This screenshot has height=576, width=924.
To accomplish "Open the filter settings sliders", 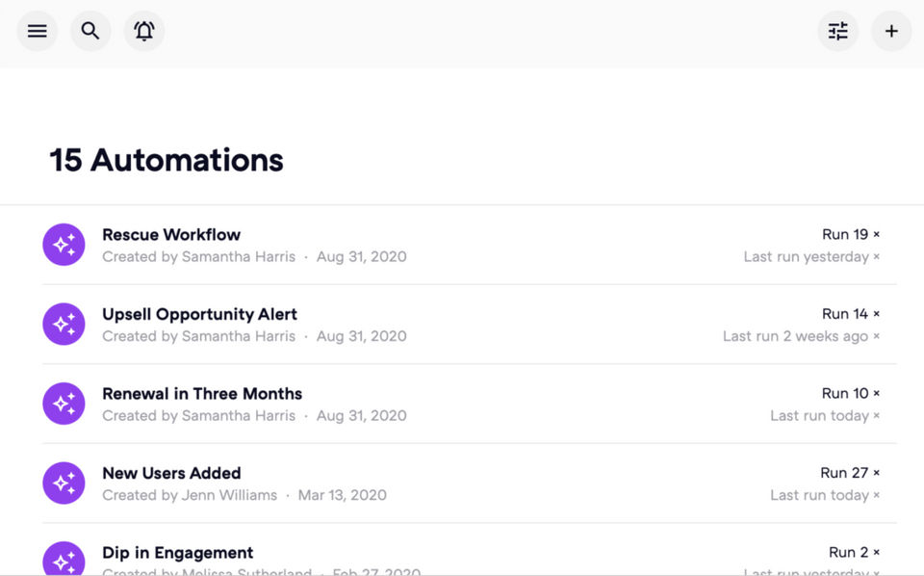I will pos(838,31).
